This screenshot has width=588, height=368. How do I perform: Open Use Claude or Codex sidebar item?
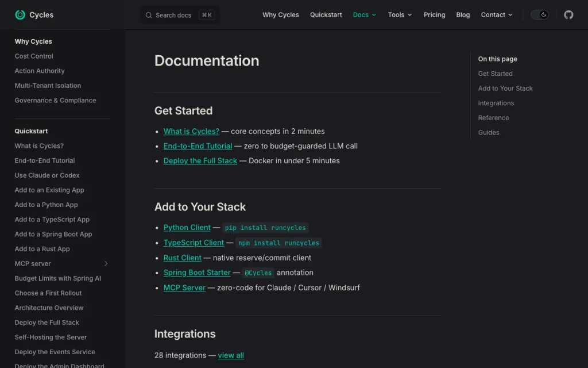pyautogui.click(x=47, y=175)
